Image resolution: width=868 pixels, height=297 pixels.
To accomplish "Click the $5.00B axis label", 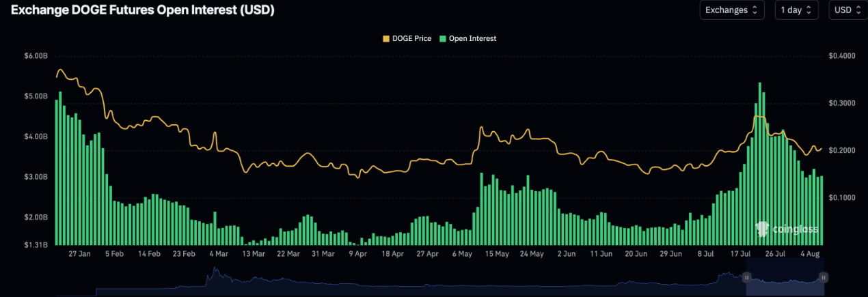I will tap(35, 96).
